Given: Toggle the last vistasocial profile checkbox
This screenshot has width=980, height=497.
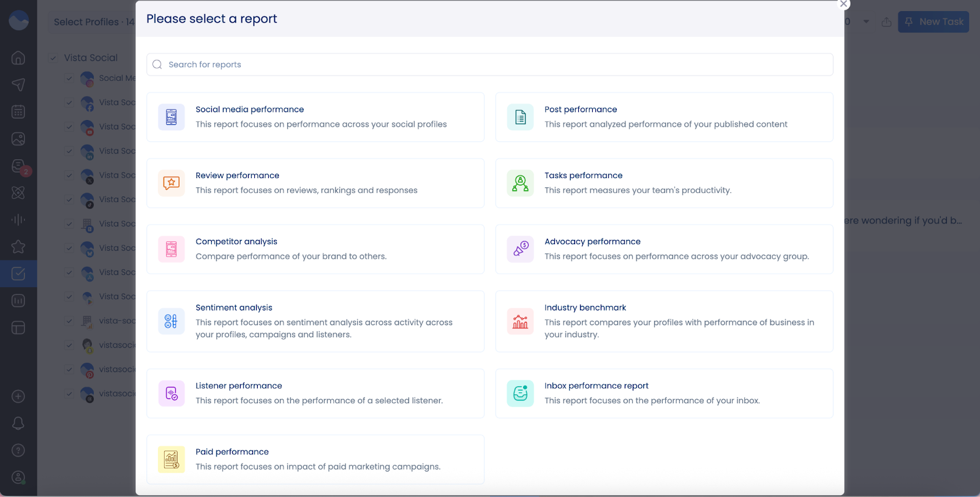Looking at the screenshot, I should tap(69, 394).
